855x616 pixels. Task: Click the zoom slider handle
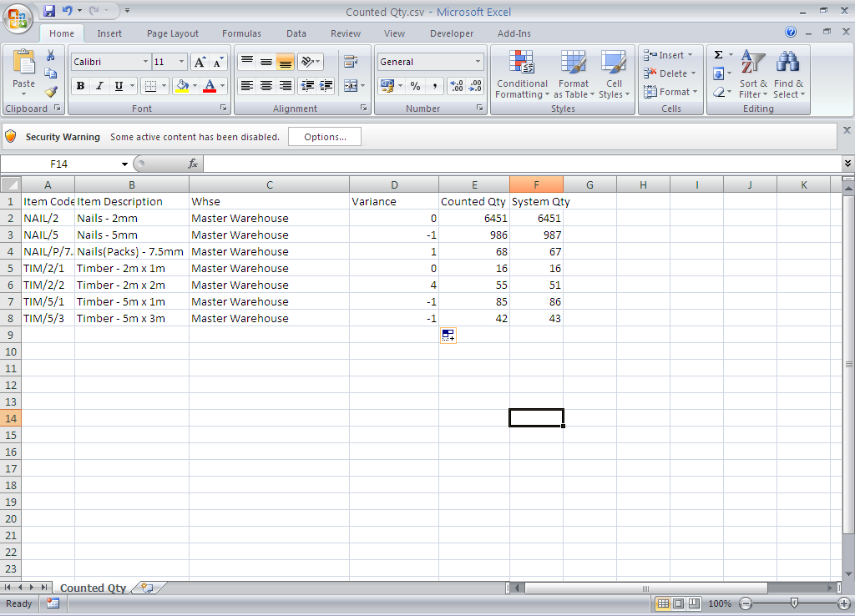pos(794,603)
